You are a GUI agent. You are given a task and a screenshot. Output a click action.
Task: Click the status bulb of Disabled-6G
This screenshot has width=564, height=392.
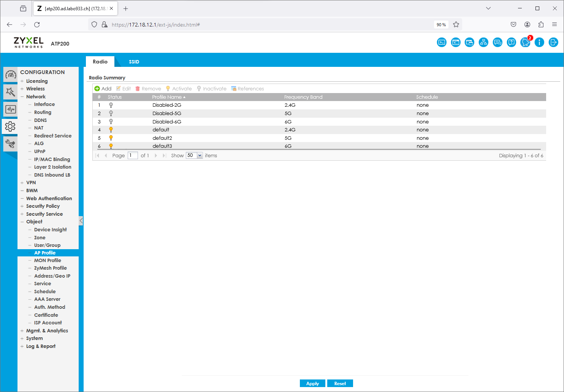111,122
